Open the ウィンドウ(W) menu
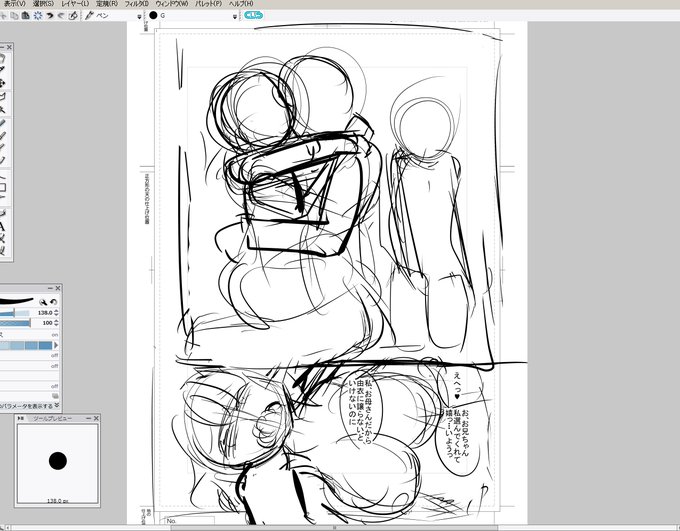 (172, 3)
